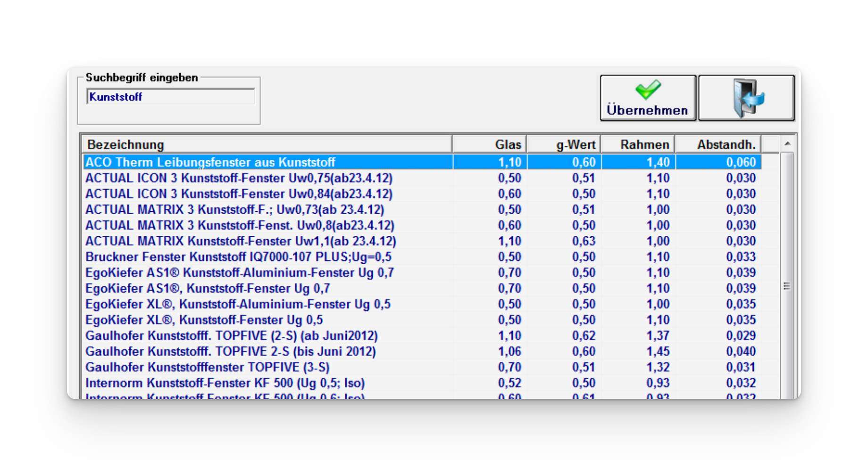Click the Rahmen column header

click(638, 144)
